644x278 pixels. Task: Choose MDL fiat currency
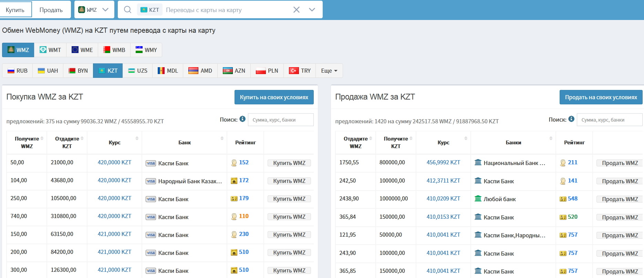click(168, 71)
